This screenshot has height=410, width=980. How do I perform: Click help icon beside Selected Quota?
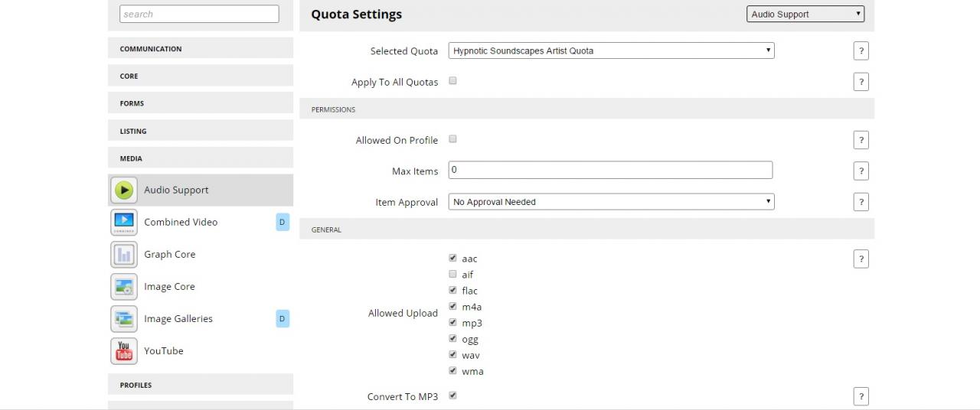coord(861,51)
